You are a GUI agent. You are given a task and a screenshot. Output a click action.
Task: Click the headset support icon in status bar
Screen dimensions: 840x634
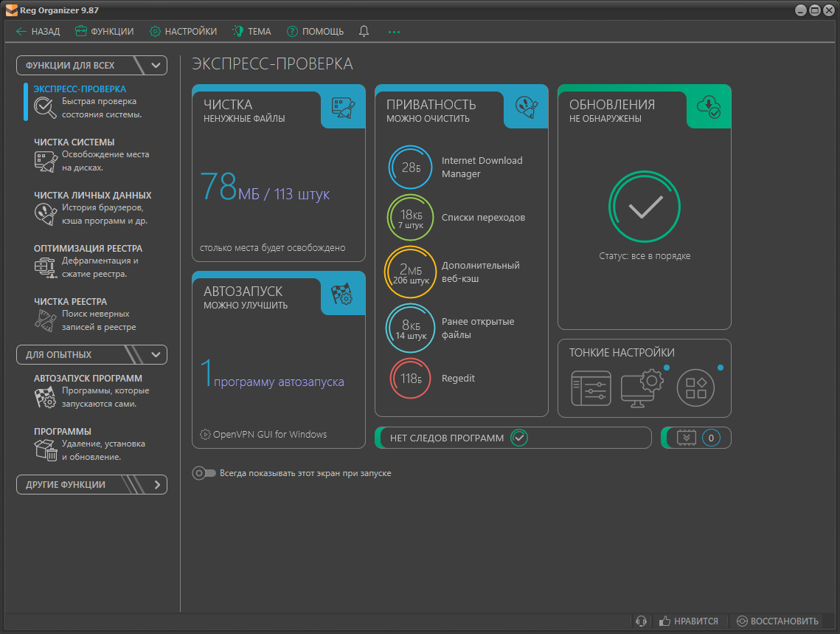point(642,621)
